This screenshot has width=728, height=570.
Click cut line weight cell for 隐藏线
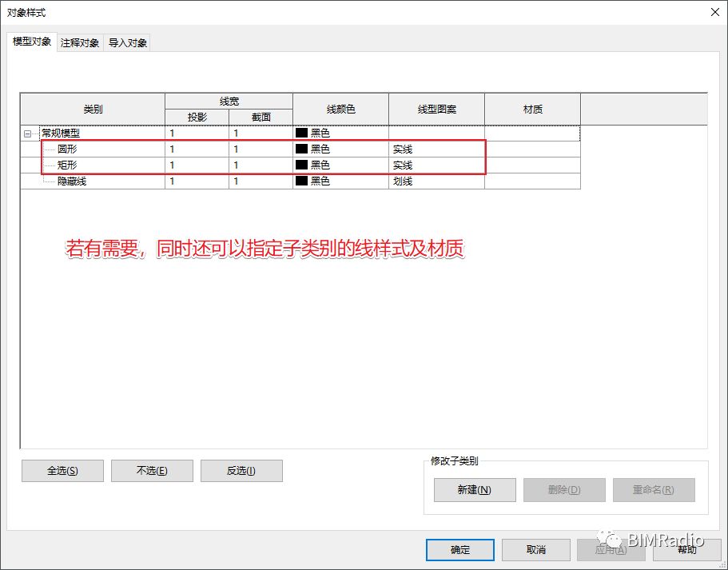pyautogui.click(x=261, y=181)
